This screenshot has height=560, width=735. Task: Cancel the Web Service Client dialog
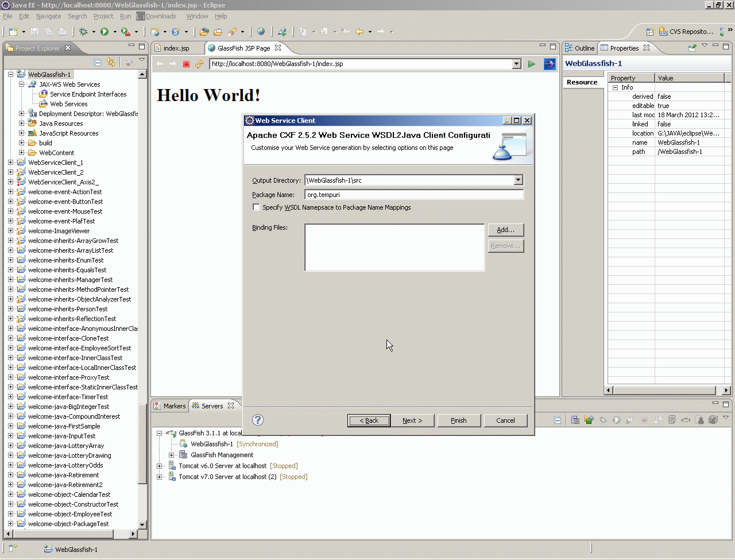point(505,420)
